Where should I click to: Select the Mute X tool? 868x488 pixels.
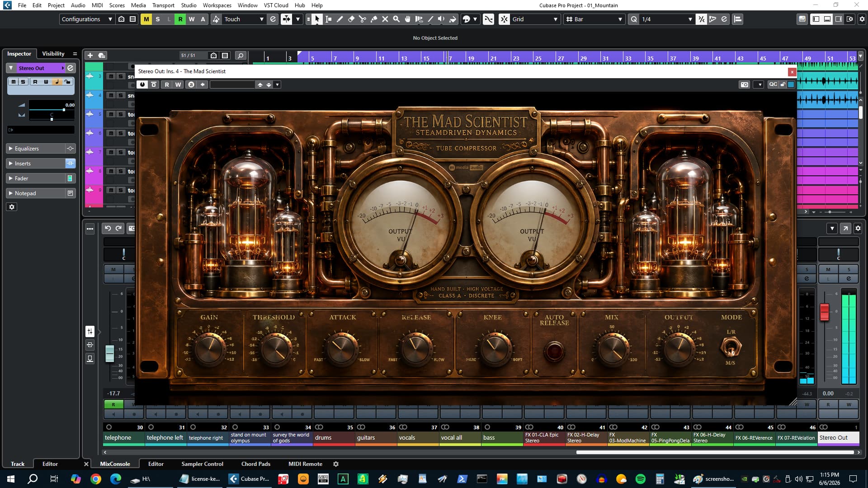tap(385, 19)
